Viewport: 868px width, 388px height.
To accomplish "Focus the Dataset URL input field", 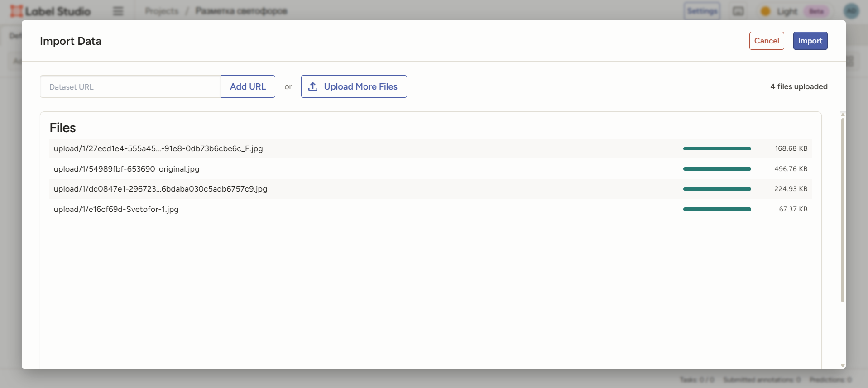I will point(130,86).
